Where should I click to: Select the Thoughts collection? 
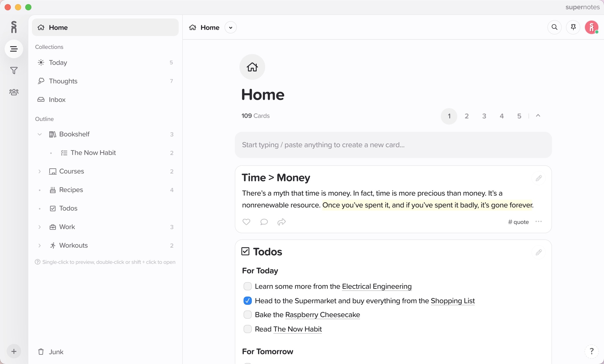pyautogui.click(x=63, y=81)
